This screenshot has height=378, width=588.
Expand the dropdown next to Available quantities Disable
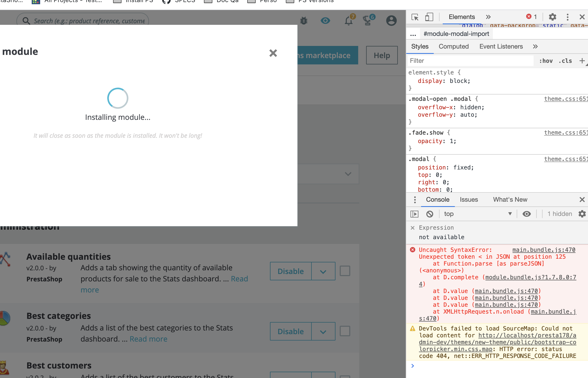tap(323, 271)
